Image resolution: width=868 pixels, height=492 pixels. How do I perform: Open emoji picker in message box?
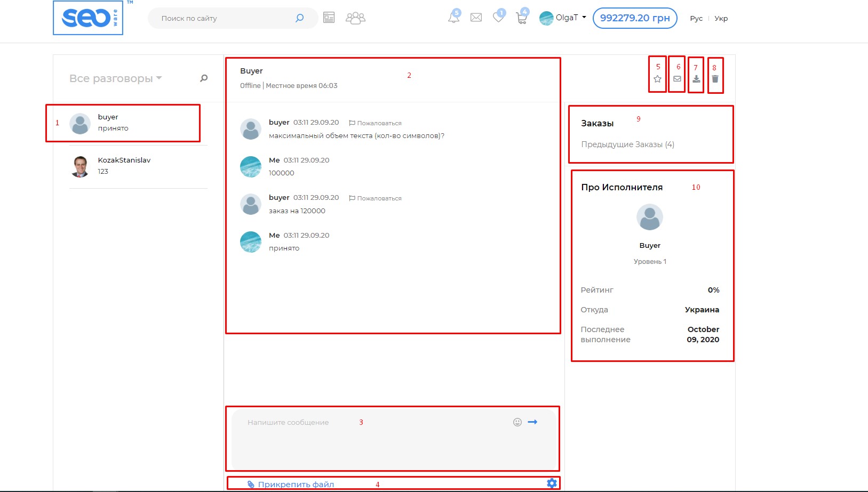(x=517, y=422)
